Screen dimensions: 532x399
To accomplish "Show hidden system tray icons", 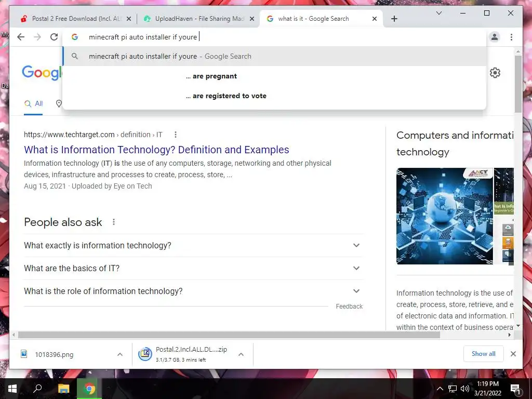I will (x=440, y=389).
